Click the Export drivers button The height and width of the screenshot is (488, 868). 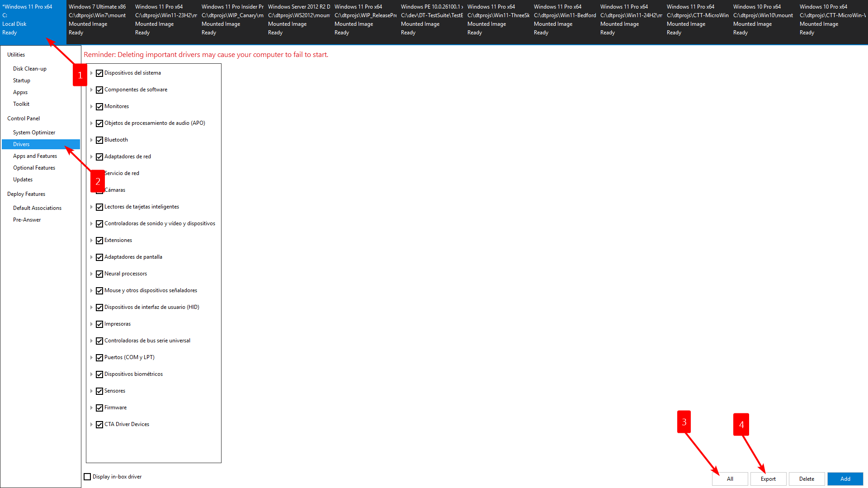(x=768, y=479)
